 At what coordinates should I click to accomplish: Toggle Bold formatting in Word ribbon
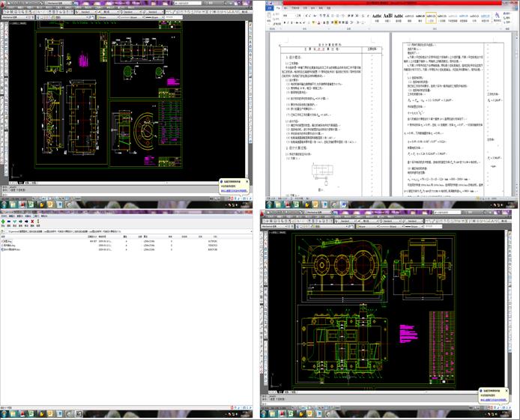click(x=285, y=22)
